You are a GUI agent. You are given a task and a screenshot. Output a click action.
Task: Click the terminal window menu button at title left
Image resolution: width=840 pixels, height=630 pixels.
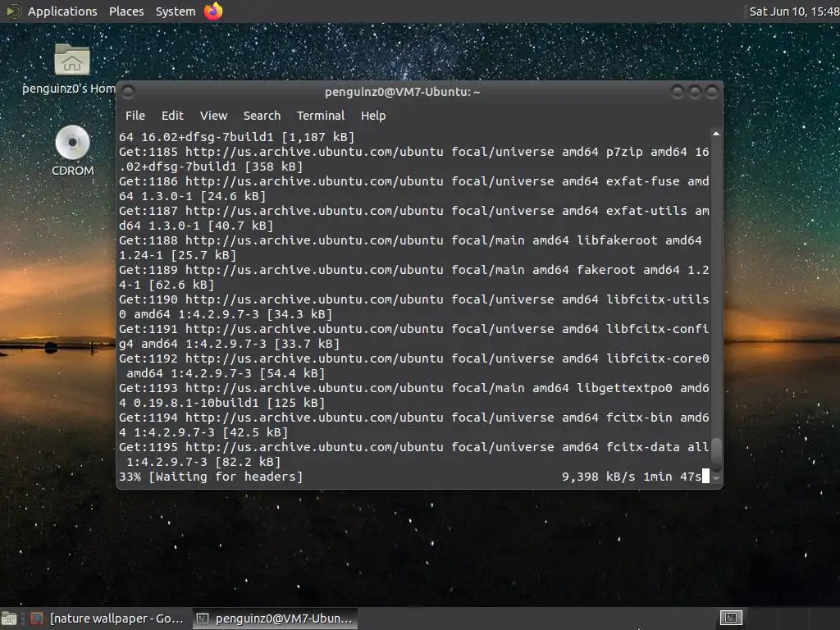tap(128, 92)
